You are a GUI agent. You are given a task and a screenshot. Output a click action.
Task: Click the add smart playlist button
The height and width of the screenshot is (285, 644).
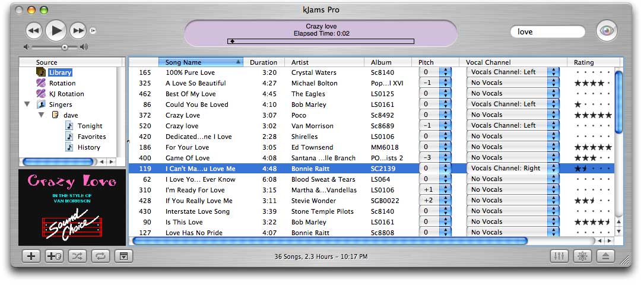tap(54, 256)
